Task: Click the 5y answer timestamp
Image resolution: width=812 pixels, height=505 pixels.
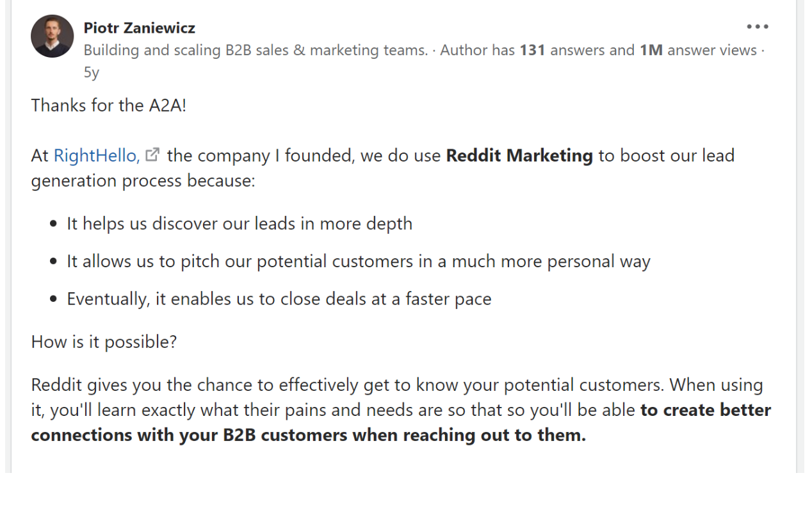Action: (x=92, y=72)
